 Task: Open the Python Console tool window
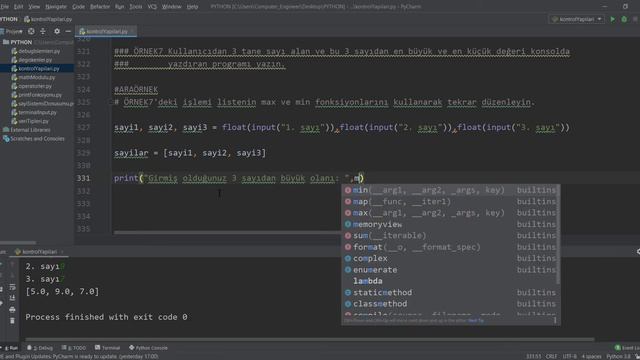[x=148, y=348]
